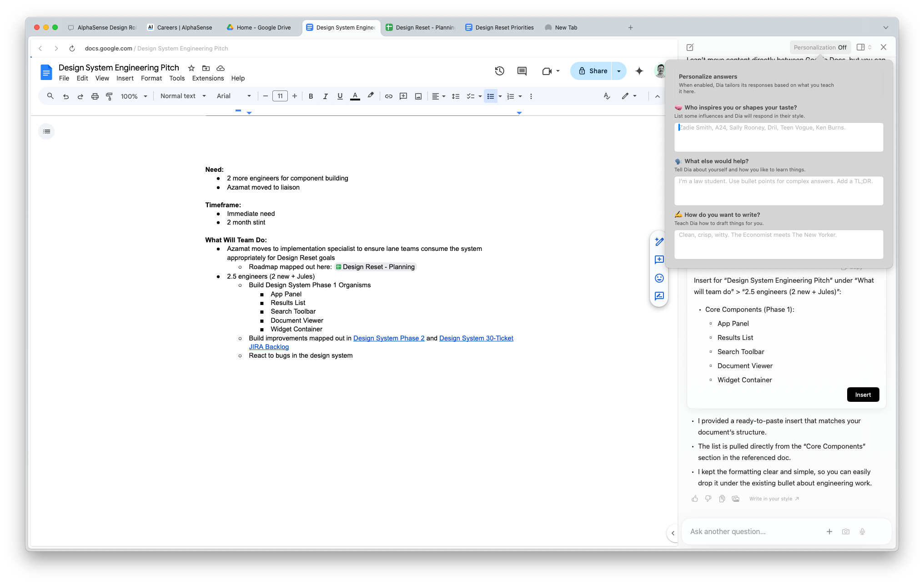Open the Design System Phase 2 link
Image resolution: width=924 pixels, height=585 pixels.
[x=388, y=338]
